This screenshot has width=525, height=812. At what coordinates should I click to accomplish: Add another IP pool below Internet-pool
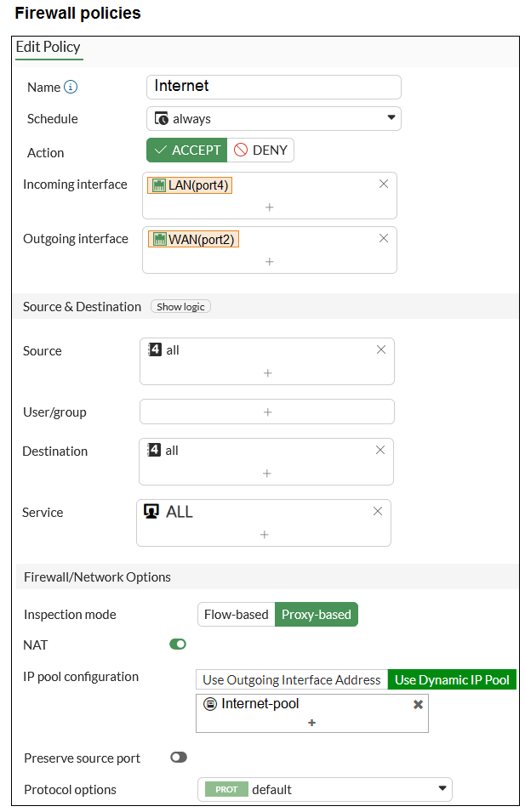point(311,723)
